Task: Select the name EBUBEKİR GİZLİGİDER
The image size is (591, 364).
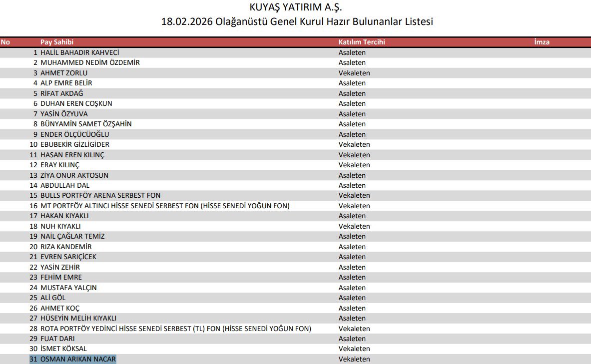Action: point(75,144)
